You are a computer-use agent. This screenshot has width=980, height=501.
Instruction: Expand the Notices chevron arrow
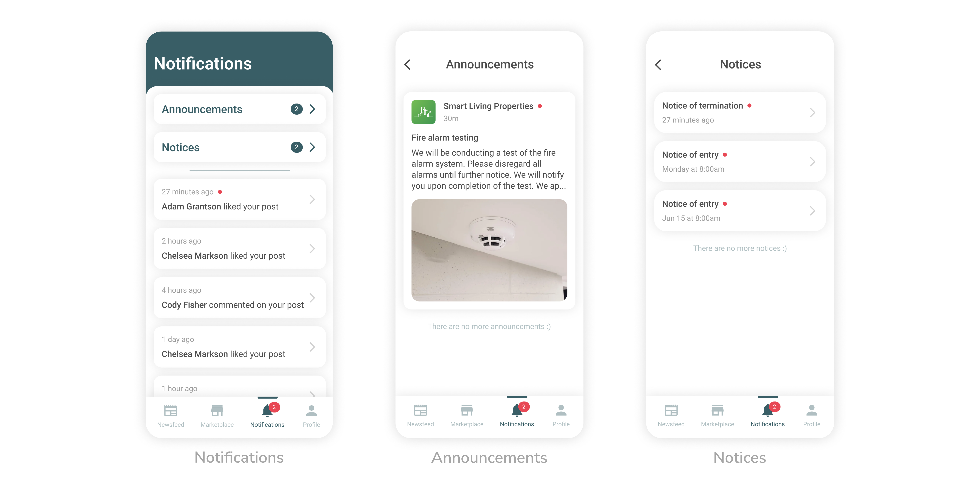[x=312, y=147]
